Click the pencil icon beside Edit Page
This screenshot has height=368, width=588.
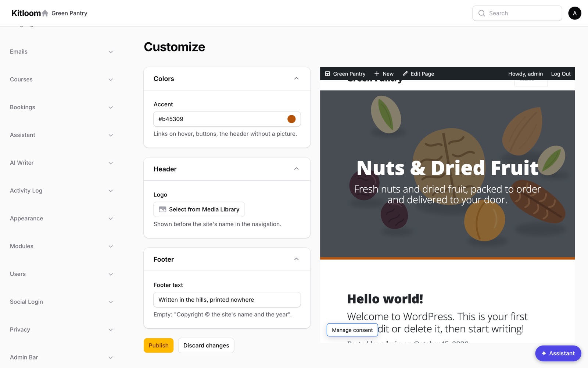click(x=405, y=74)
